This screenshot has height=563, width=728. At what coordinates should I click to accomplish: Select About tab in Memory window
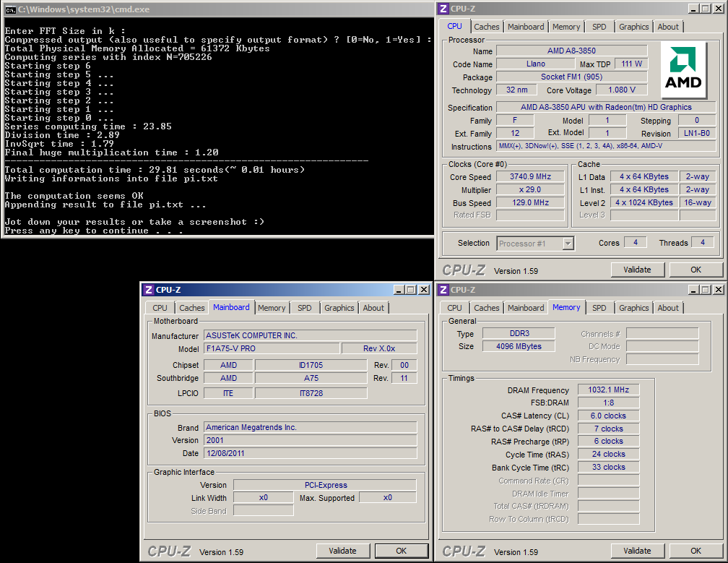668,308
